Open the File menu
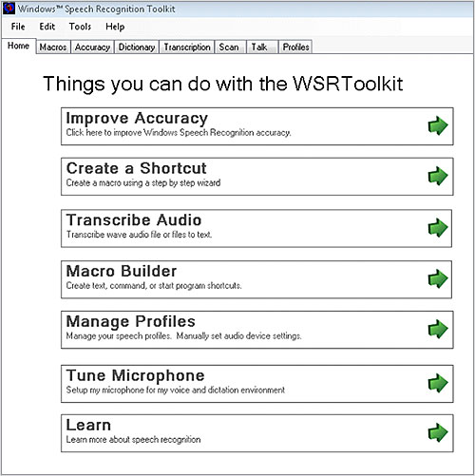Viewport: 475px width, 476px height. point(18,27)
